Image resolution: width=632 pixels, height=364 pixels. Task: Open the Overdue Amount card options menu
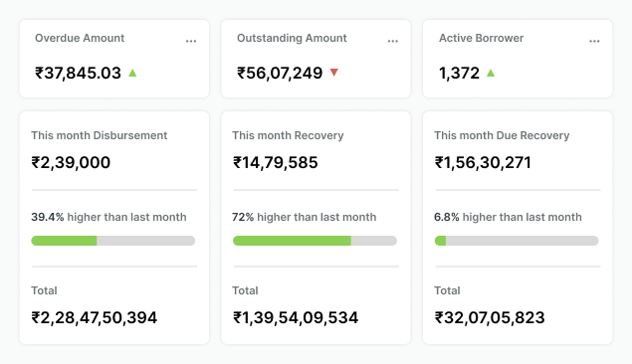pos(191,41)
